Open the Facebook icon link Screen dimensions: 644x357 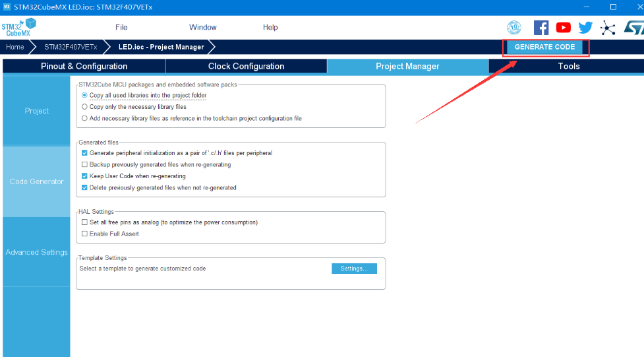pyautogui.click(x=541, y=28)
